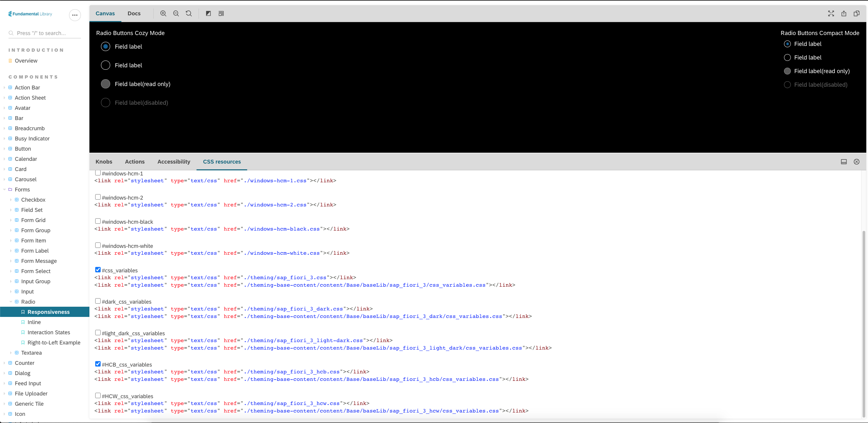Change the preview viewport size
868x423 pixels.
220,13
